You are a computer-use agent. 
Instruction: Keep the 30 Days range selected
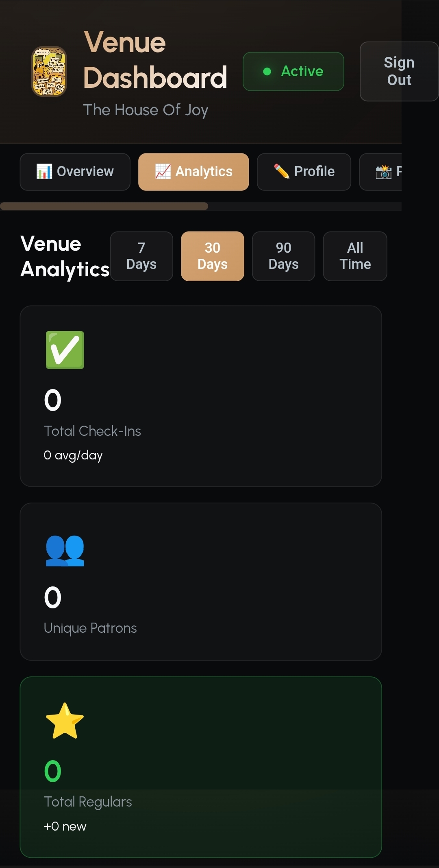pos(212,256)
